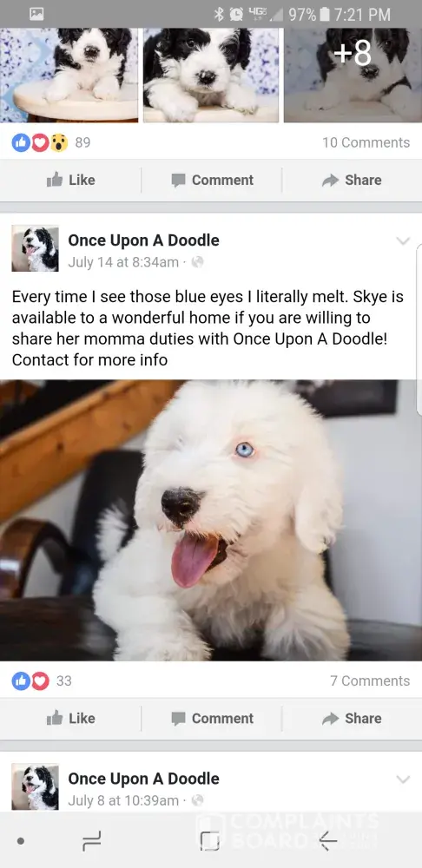View the 7 Comments on Skye post

coord(370,681)
